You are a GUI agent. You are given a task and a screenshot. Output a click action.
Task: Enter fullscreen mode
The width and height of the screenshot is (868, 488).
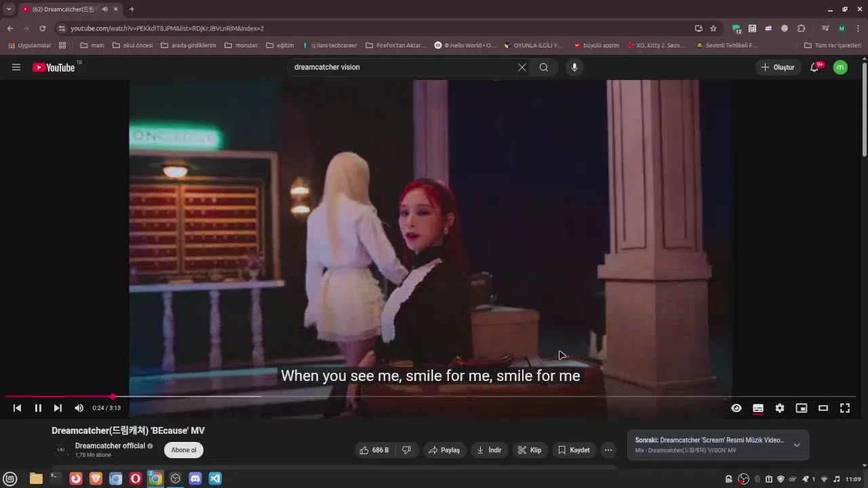(x=845, y=408)
